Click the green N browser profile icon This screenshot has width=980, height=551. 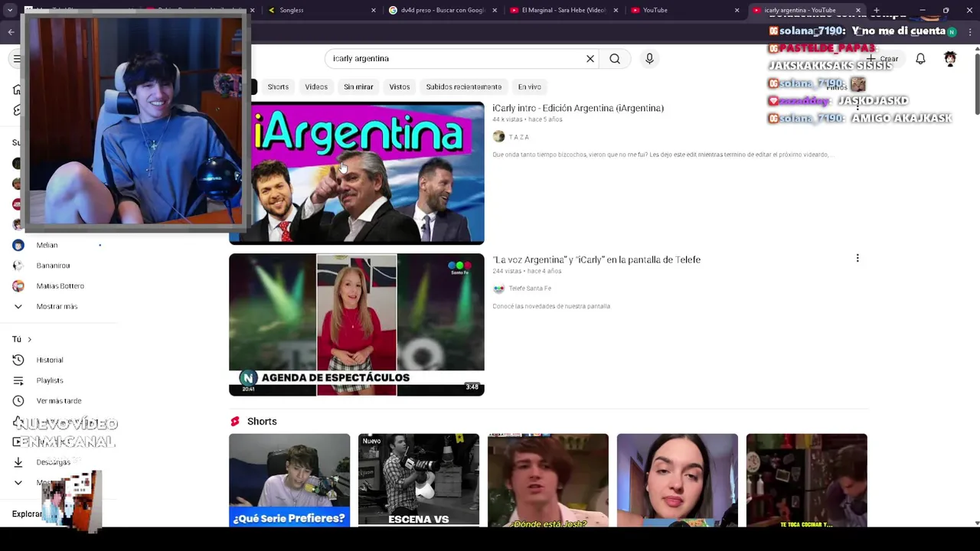tap(952, 31)
